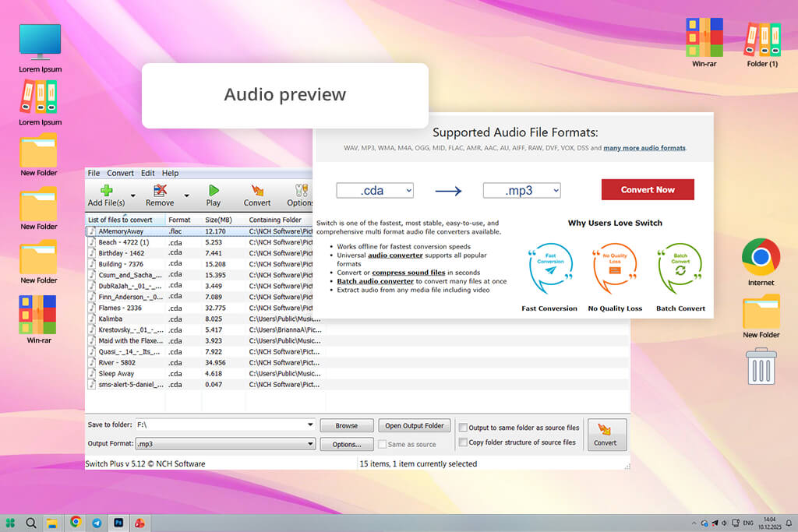
Task: Open the Help menu
Action: coord(170,173)
